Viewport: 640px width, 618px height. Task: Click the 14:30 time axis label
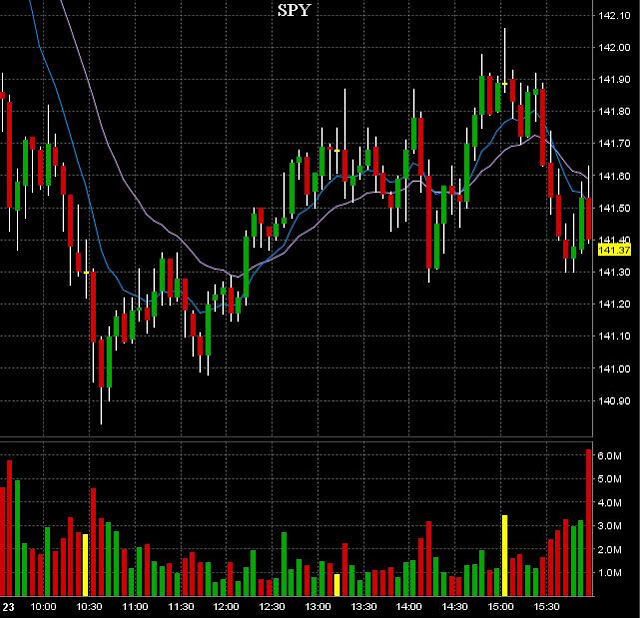pyautogui.click(x=455, y=607)
